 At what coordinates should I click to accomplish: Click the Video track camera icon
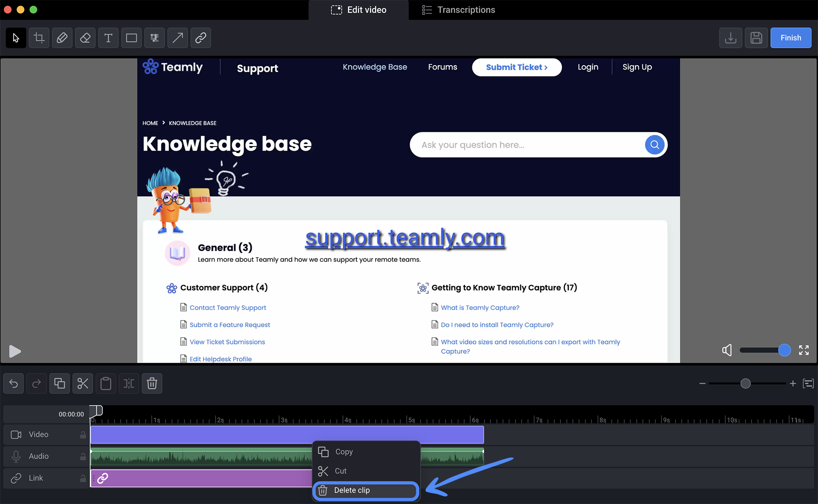[16, 434]
